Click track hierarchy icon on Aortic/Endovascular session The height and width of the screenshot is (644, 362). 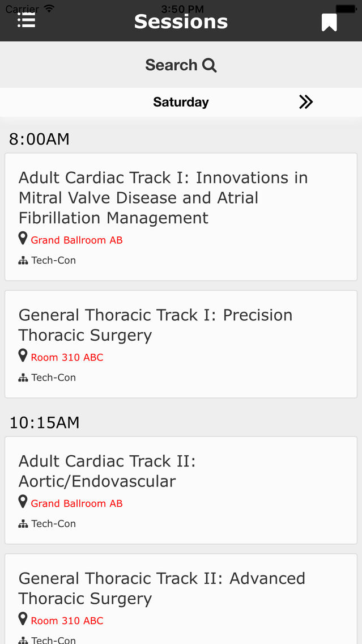click(23, 524)
